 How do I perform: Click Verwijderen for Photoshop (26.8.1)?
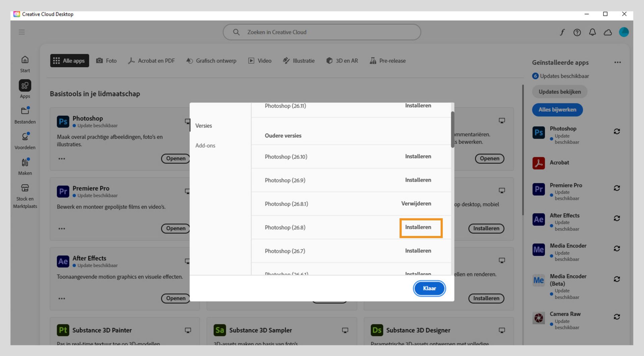(416, 204)
